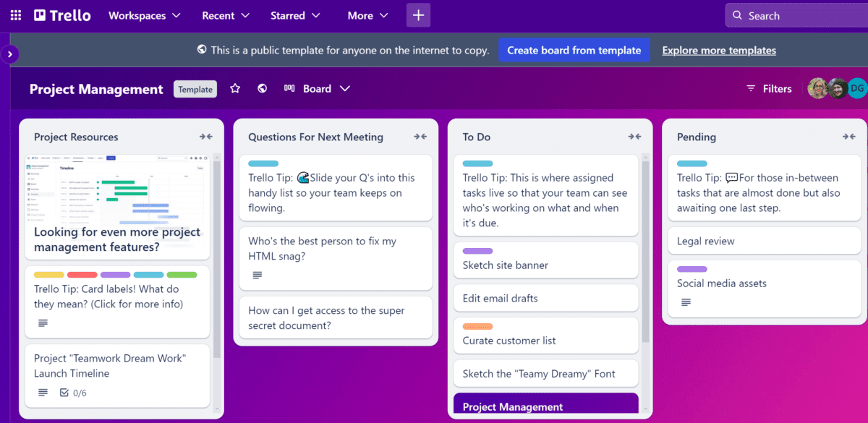868x423 pixels.
Task: Click description icon on Launch Timeline card
Action: tap(43, 393)
